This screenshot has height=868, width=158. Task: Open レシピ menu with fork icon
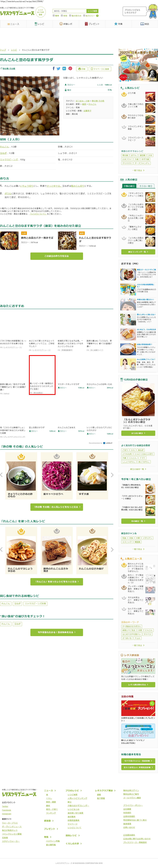(x=39, y=24)
